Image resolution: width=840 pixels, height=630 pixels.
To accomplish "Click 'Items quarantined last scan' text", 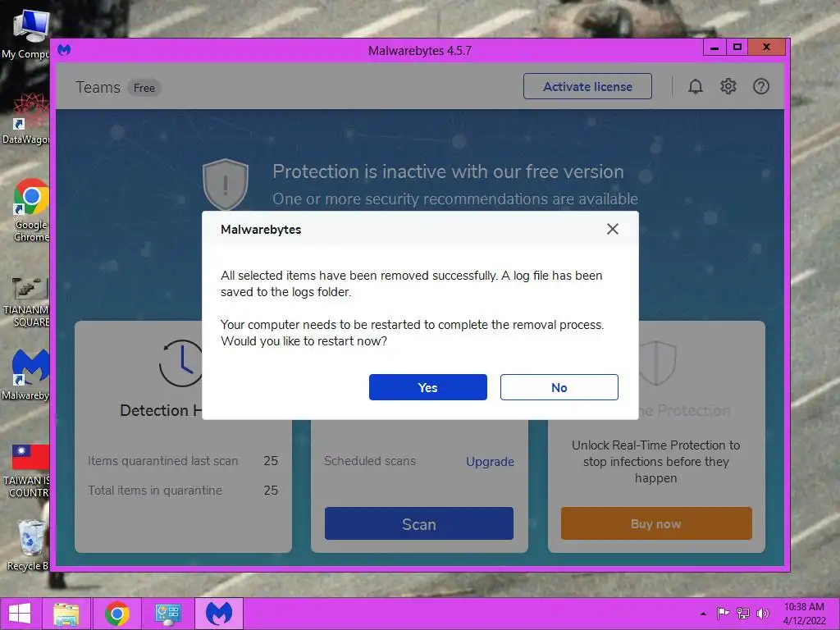I will (163, 461).
